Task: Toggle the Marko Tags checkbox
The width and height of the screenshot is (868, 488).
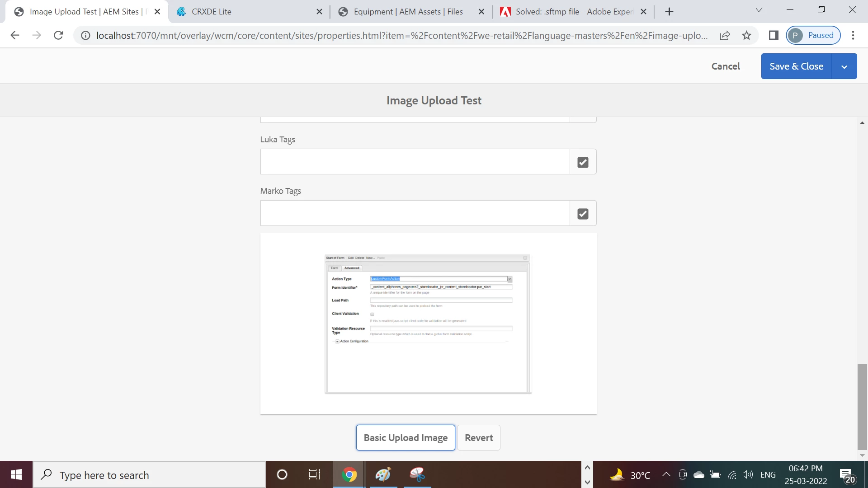Action: [x=583, y=214]
